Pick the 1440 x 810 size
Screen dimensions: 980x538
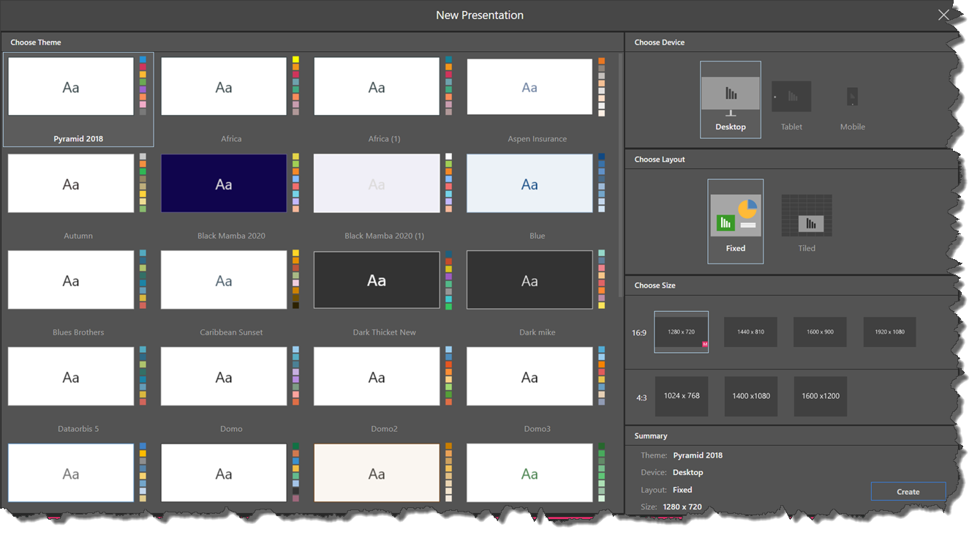(750, 332)
